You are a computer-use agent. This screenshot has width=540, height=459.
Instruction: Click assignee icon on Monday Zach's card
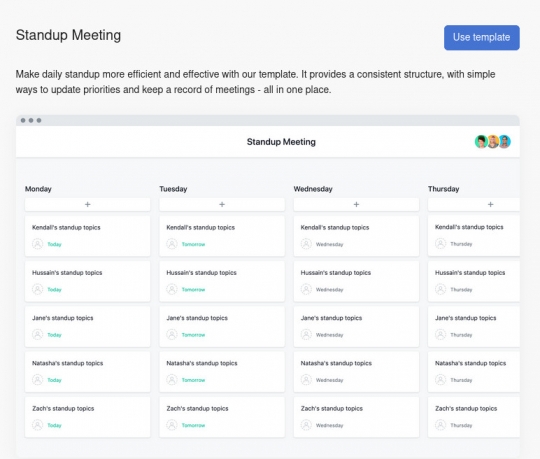tap(38, 425)
